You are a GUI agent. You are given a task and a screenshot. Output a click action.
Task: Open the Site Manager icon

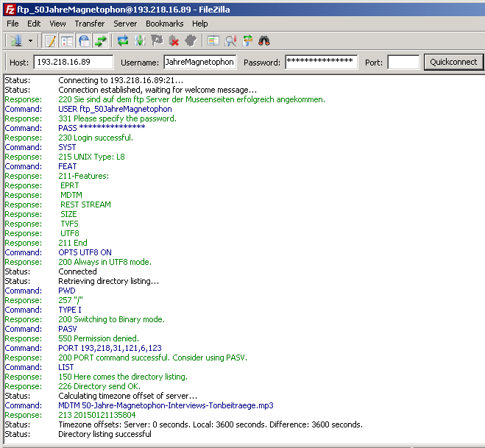coord(16,40)
